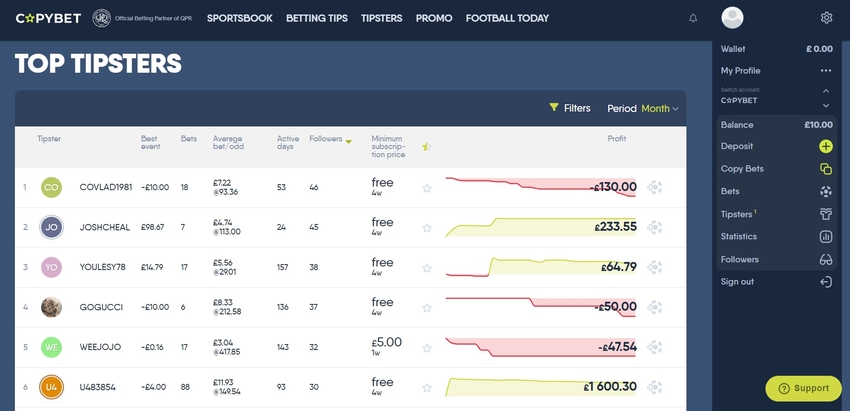Open My Profile link
The height and width of the screenshot is (411, 850).
click(740, 70)
